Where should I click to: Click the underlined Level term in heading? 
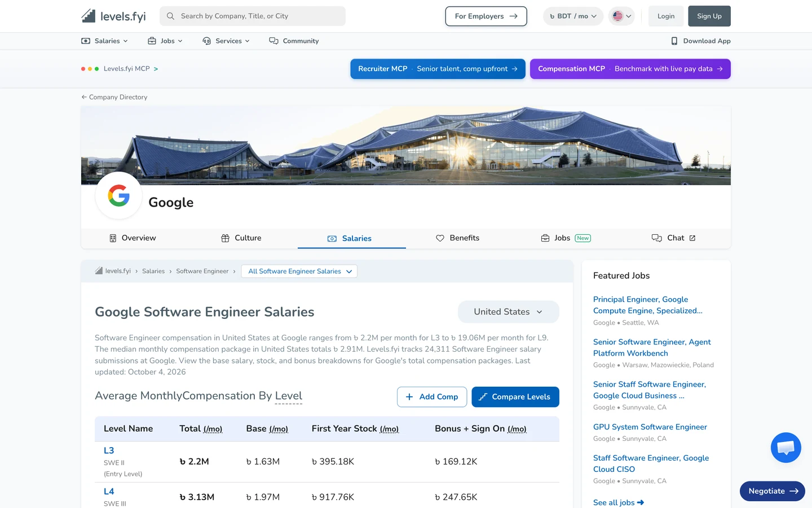(289, 396)
